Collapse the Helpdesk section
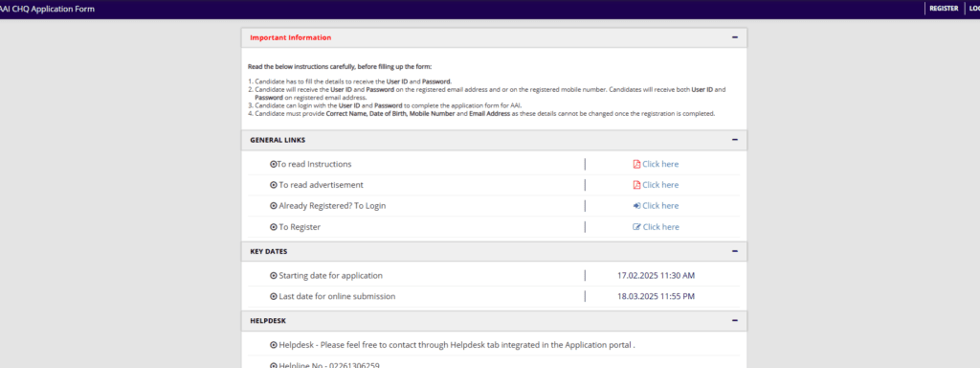Image resolution: width=980 pixels, height=368 pixels. 735,320
